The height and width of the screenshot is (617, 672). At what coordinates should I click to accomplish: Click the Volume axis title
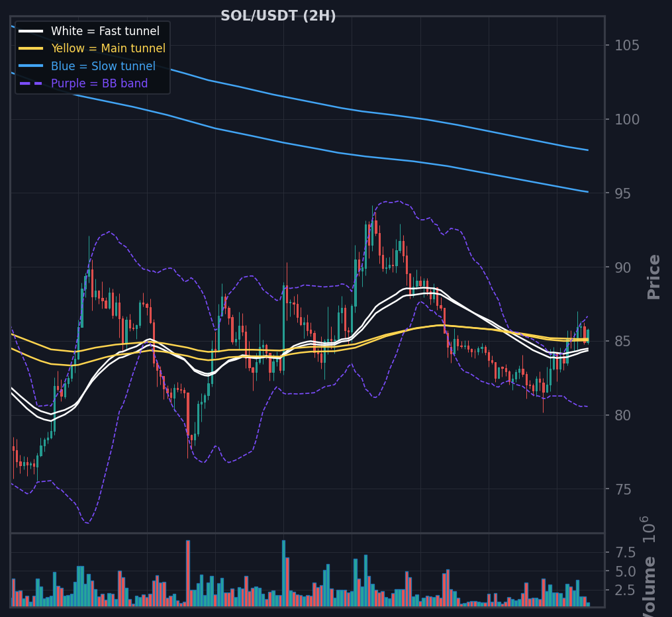649,586
